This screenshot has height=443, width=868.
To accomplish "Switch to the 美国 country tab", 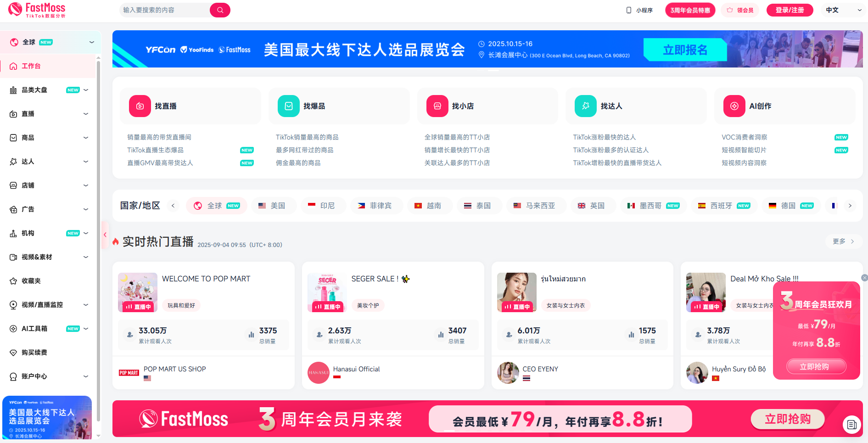I will [x=274, y=205].
